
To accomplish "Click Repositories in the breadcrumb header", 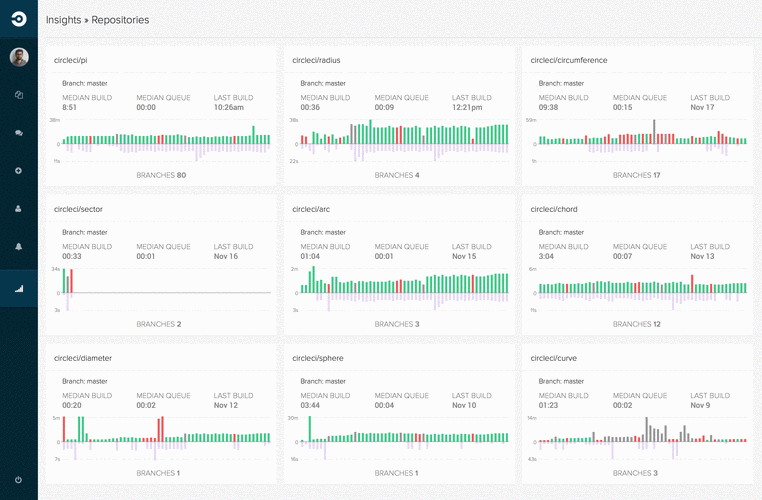I will (x=121, y=19).
